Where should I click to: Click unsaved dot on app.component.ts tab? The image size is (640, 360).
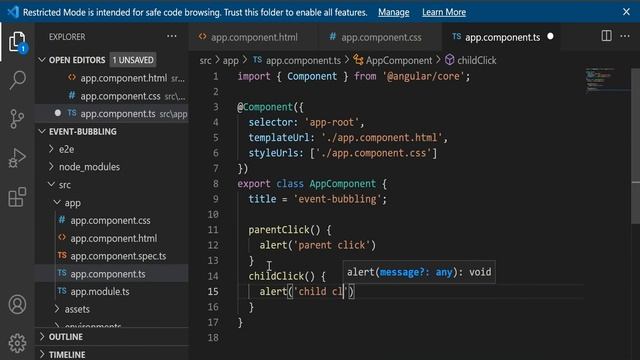(550, 37)
